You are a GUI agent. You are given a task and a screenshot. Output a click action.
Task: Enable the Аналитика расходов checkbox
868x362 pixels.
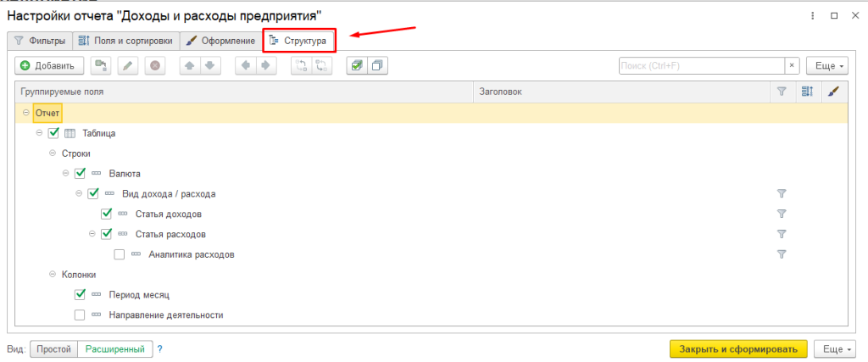(120, 254)
